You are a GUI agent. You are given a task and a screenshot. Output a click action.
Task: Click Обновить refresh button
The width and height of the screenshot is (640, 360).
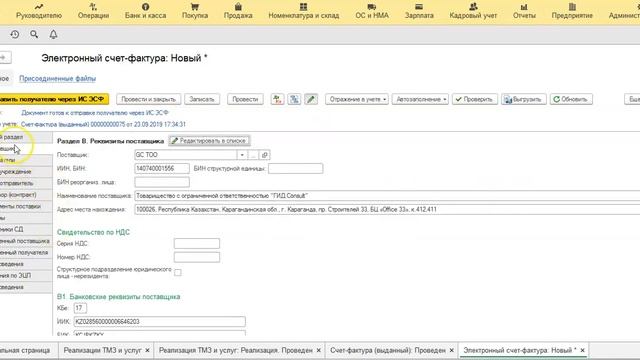pos(571,99)
